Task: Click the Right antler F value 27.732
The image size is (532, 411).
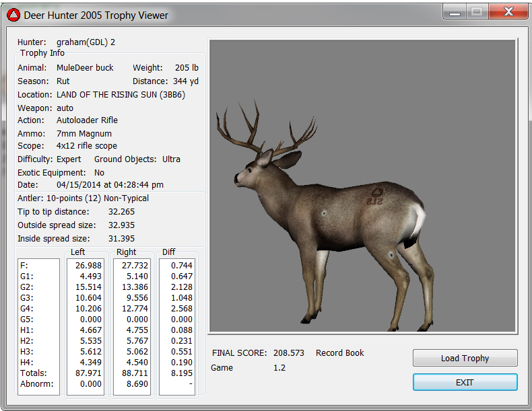Action: click(x=134, y=265)
